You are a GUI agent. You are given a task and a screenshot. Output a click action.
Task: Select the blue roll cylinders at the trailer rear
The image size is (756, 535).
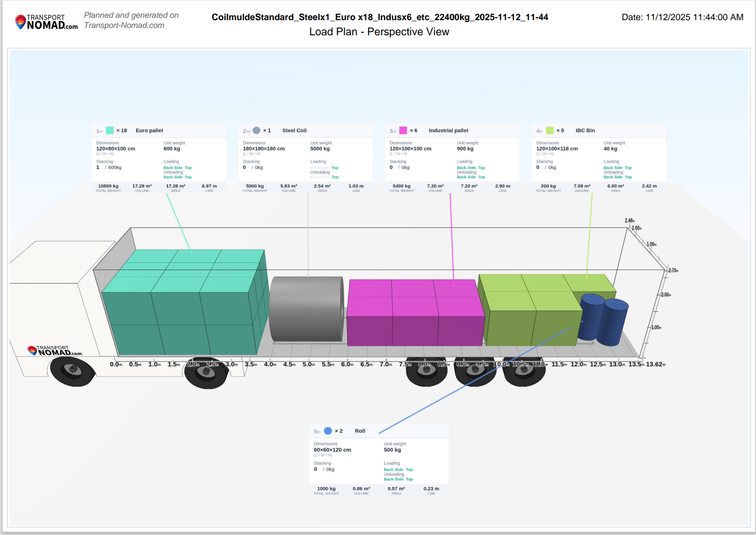[x=603, y=320]
